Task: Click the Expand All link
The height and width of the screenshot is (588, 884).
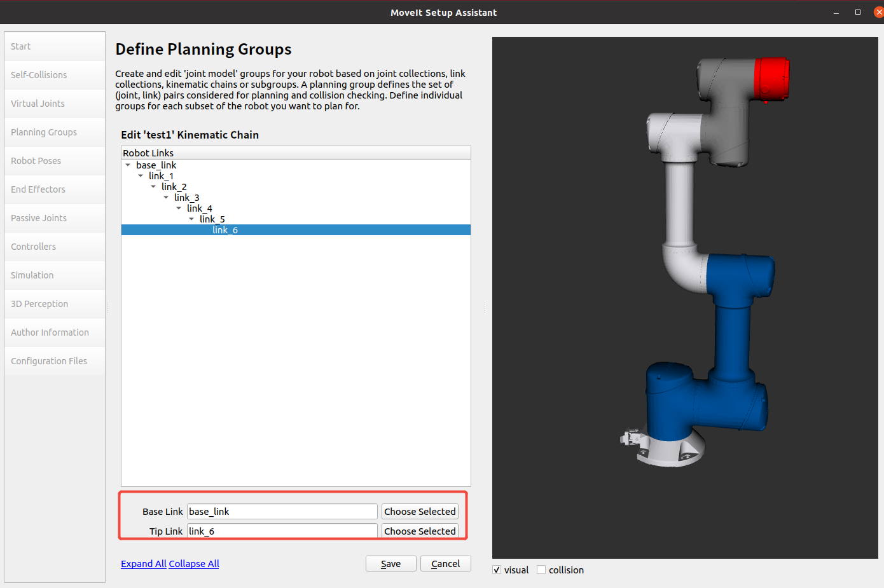Action: click(x=144, y=564)
